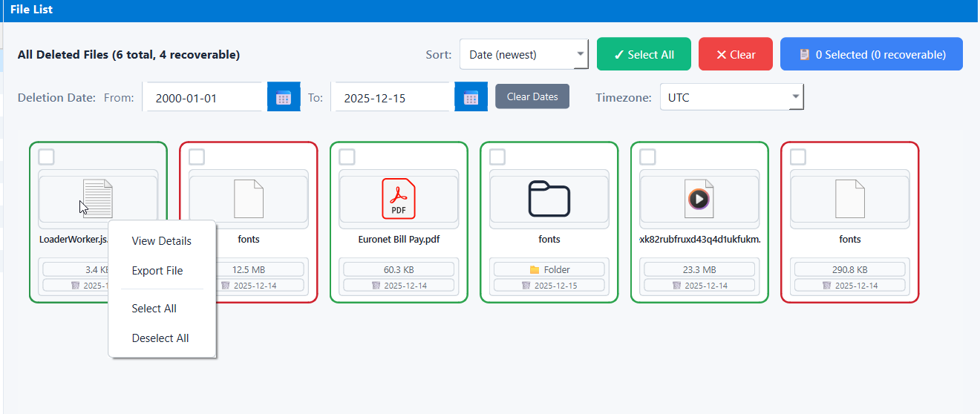Viewport: 980px width, 414px height.
Task: Check the fonts folder card checkbox
Action: [497, 157]
